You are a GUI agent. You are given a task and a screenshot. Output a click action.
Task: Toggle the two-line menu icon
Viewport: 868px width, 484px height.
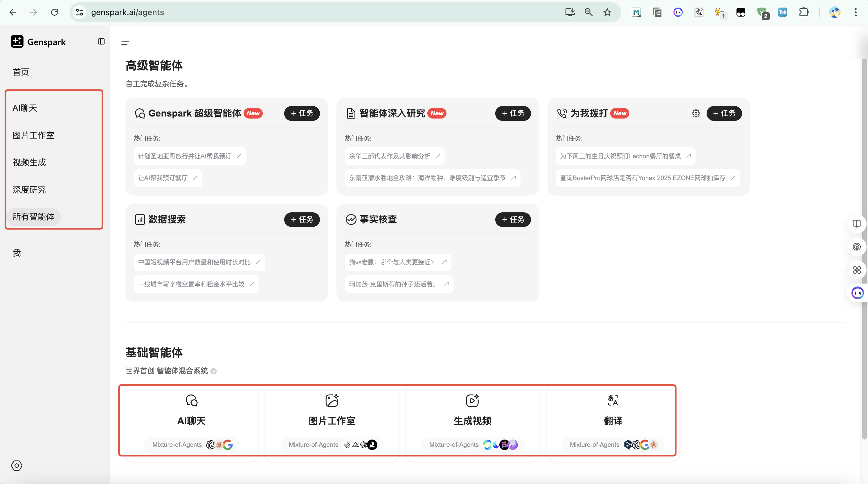pos(125,42)
